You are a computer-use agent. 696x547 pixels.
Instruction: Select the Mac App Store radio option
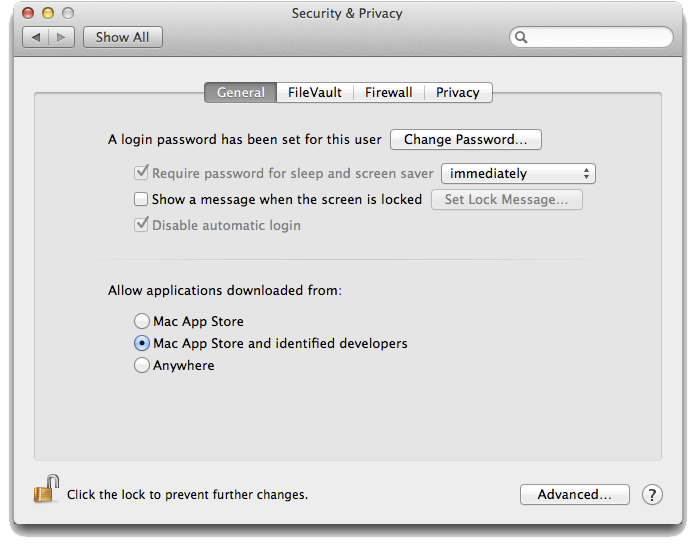click(141, 322)
